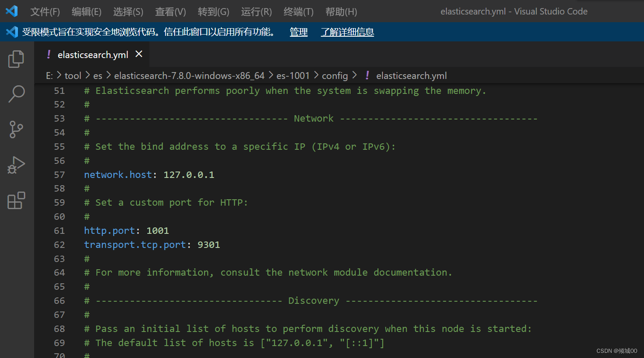The width and height of the screenshot is (644, 358).
Task: Open the Extensions view
Action: click(16, 200)
